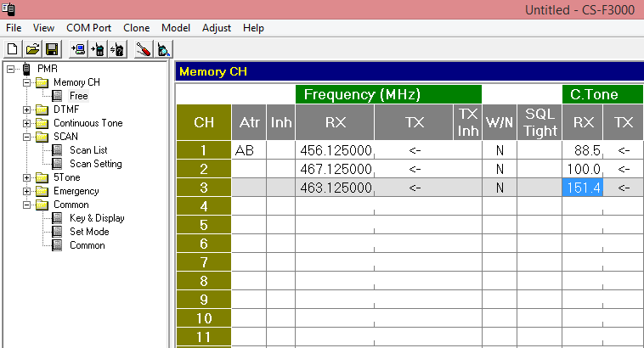Collapse the Memory CH tree folder
Viewport: 644px width, 348px height.
pyautogui.click(x=26, y=82)
